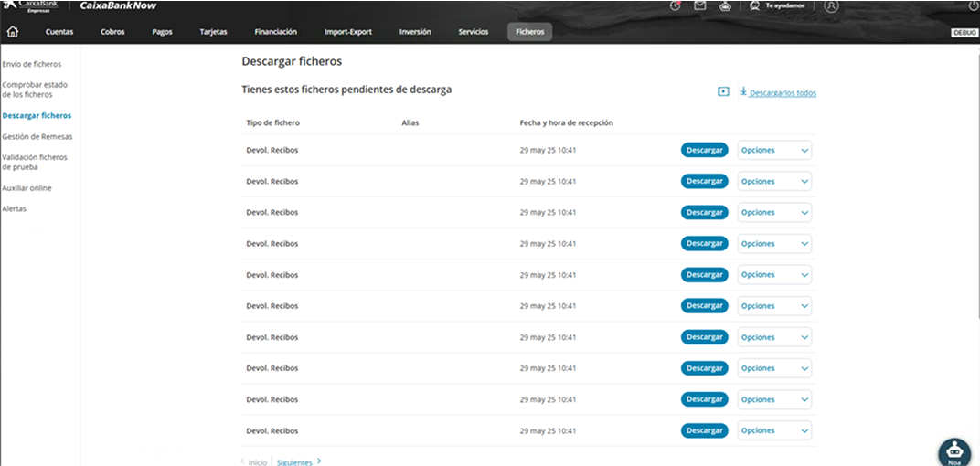Open the clock notifications icon in header
The width and height of the screenshot is (980, 466).
[675, 5]
